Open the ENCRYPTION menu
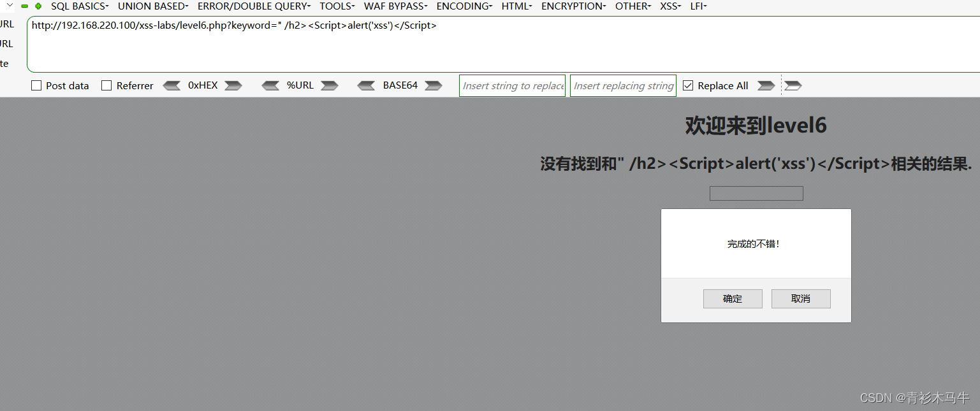Viewport: 980px width, 411px height. [573, 6]
